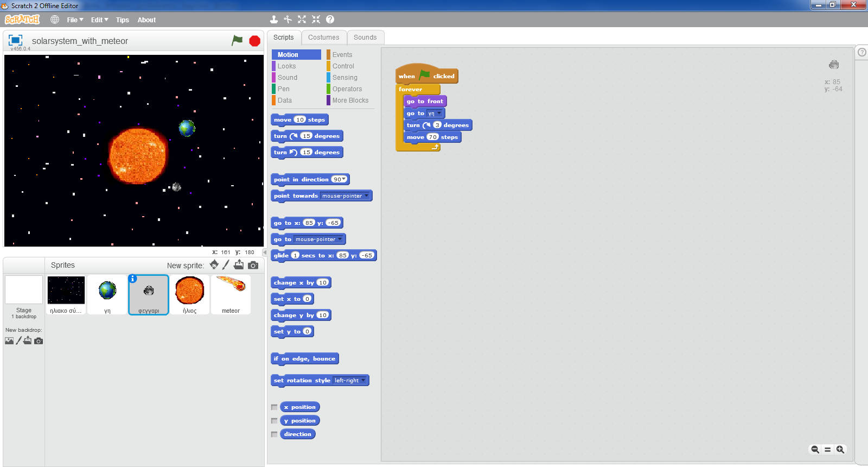Zoom out the scripts area
The width and height of the screenshot is (868, 467).
tap(815, 449)
